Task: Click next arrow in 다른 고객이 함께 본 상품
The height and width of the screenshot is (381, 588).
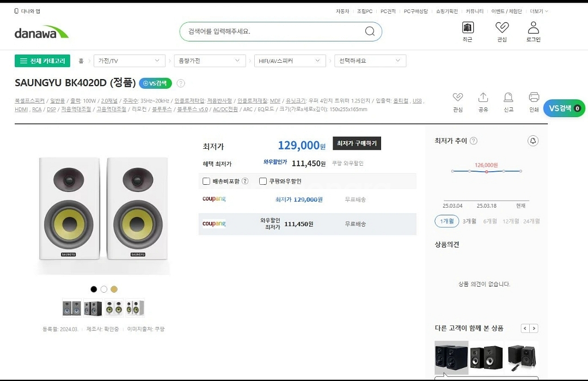Action: click(534, 329)
